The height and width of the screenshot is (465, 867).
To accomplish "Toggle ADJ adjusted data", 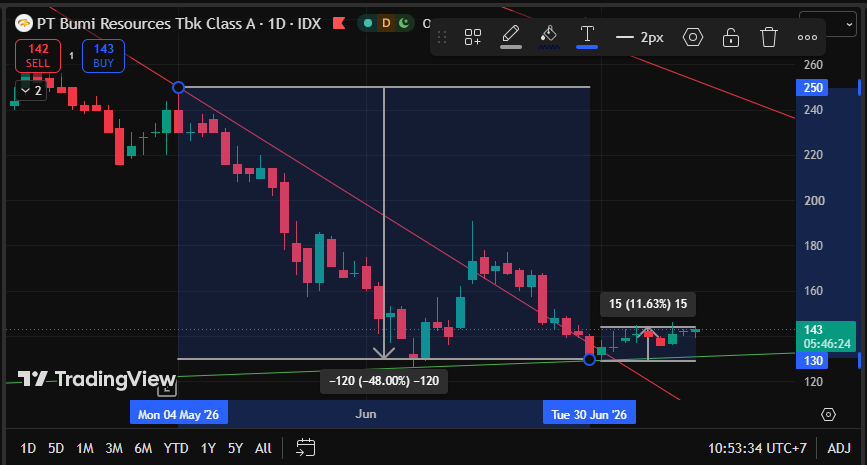I will 838,448.
